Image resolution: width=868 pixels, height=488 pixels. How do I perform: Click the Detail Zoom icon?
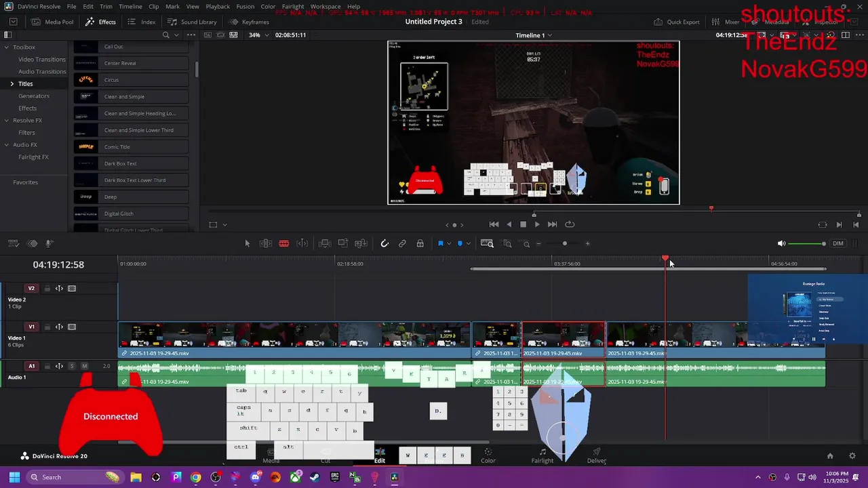point(507,243)
